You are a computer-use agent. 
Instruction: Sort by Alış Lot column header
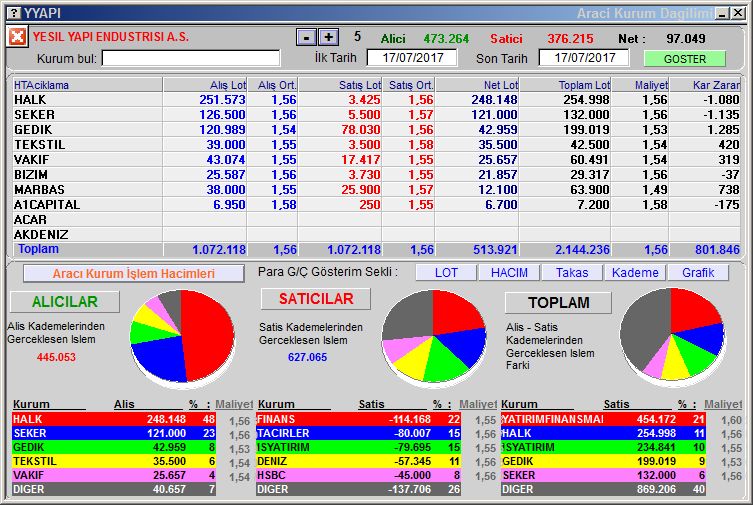tap(205, 85)
